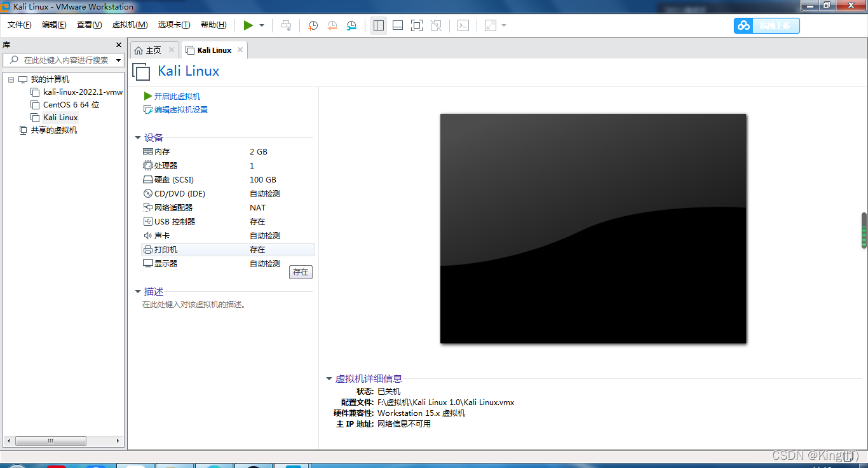Close the 库 library panel with X

(118, 45)
